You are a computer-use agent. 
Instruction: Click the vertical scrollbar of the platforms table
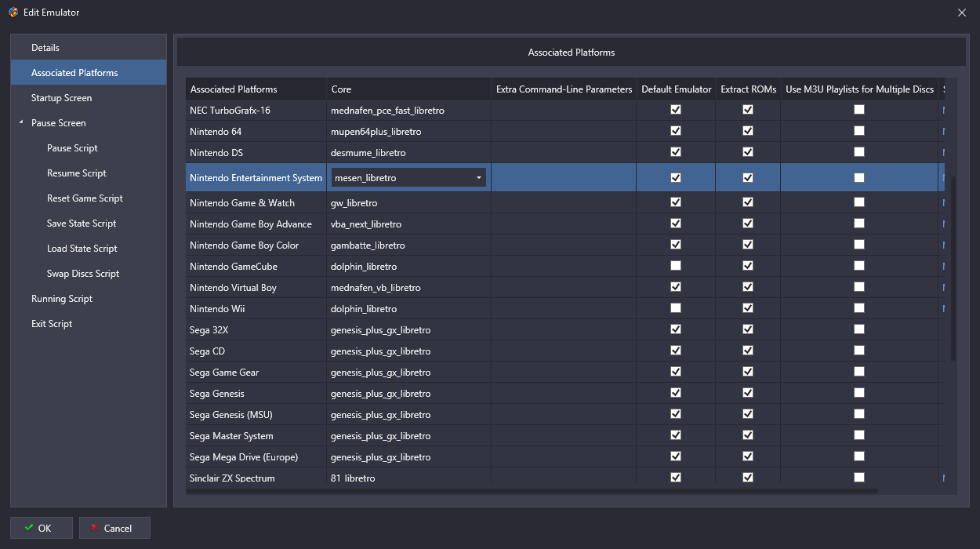953,268
